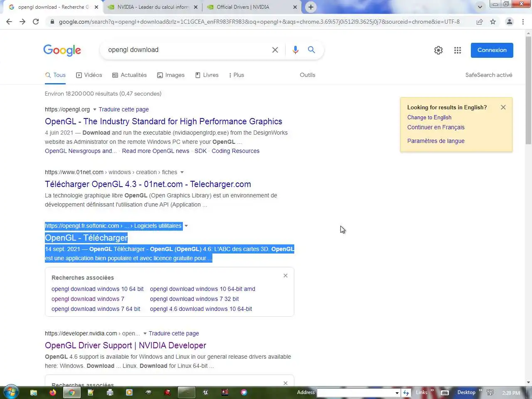Clear the search box with the X icon
Screen dimensions: 532x399
[275, 50]
